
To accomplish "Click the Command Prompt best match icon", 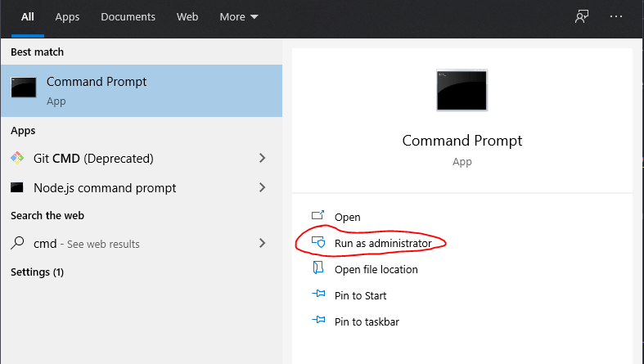I will (x=24, y=88).
